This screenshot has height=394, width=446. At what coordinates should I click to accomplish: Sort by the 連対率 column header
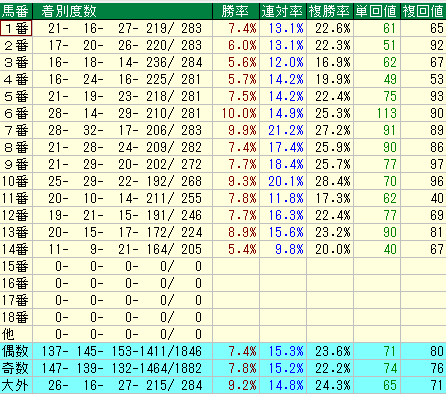[283, 11]
